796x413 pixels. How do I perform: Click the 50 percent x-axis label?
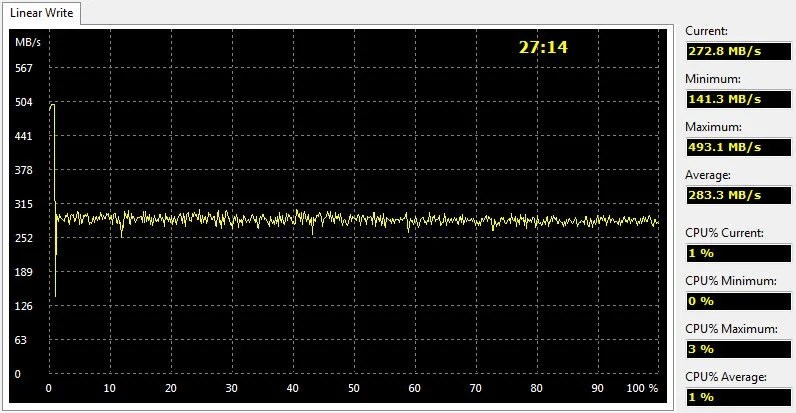353,388
